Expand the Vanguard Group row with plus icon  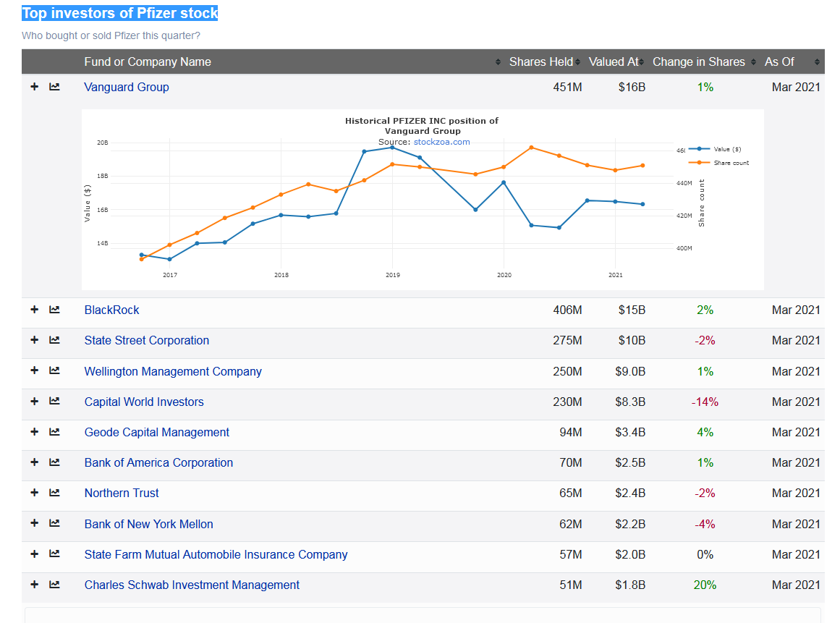34,86
